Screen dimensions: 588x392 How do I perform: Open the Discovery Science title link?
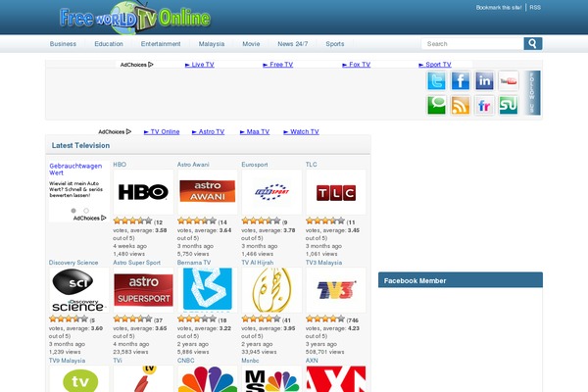click(x=73, y=263)
